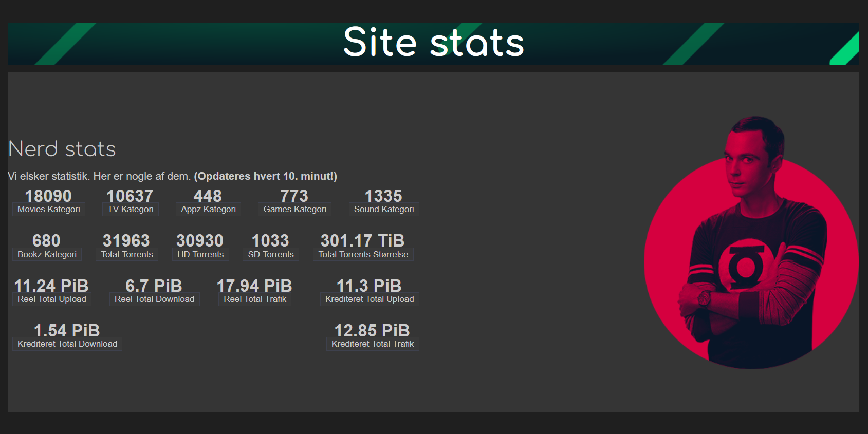
Task: Select the 1335 Sound count
Action: click(383, 196)
